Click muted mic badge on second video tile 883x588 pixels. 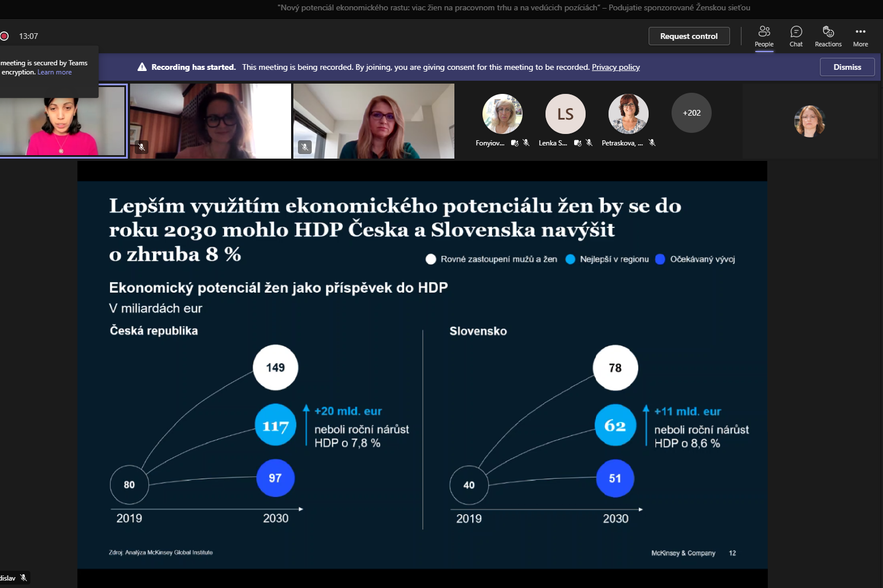(142, 147)
